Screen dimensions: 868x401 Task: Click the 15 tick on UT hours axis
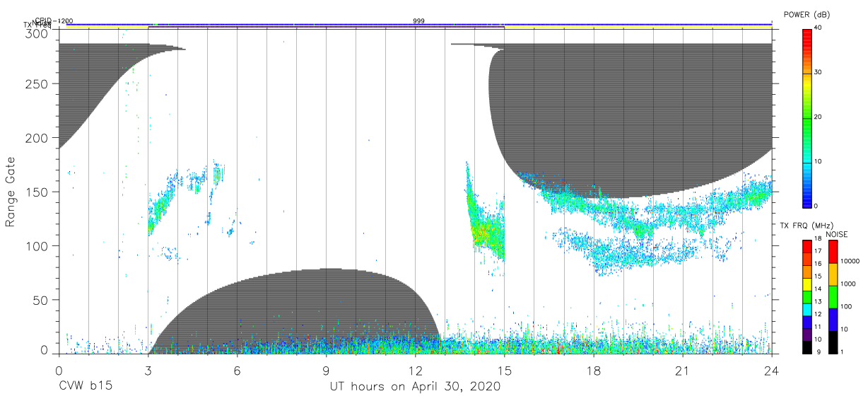[x=505, y=371]
